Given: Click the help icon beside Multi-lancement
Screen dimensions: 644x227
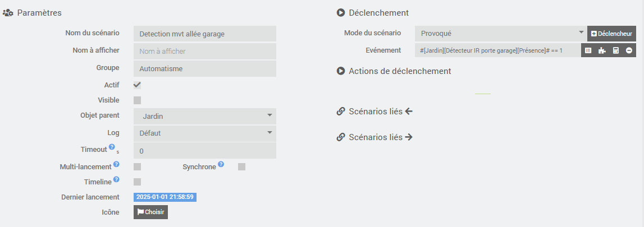Looking at the screenshot, I should (x=116, y=165).
